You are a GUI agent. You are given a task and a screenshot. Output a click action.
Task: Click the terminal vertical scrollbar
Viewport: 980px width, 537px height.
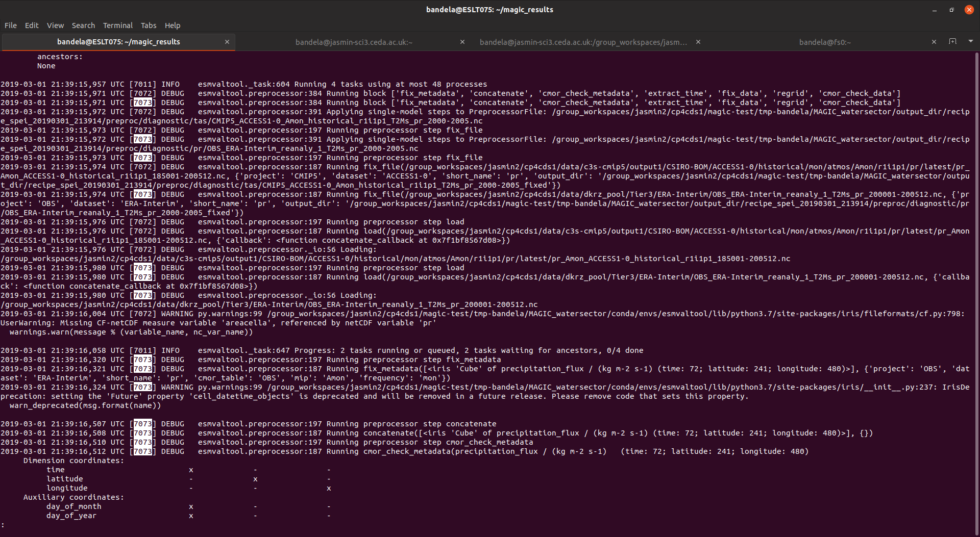coord(977,293)
